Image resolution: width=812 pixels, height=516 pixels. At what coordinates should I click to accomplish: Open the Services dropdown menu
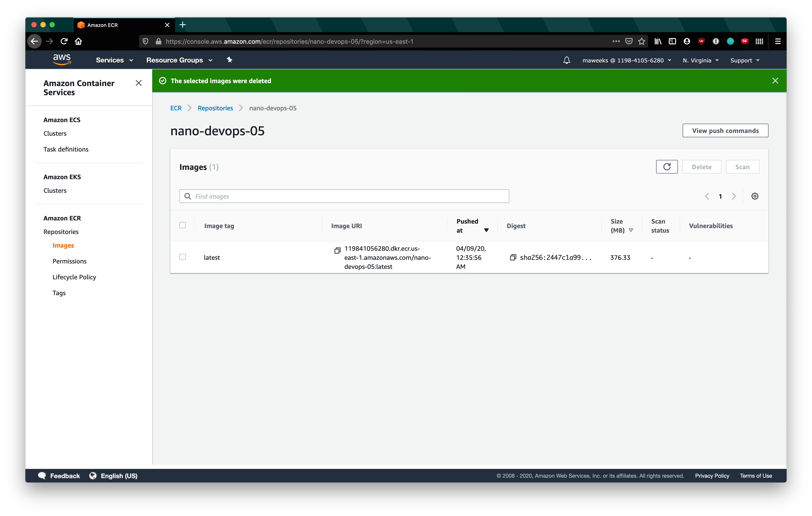point(114,60)
